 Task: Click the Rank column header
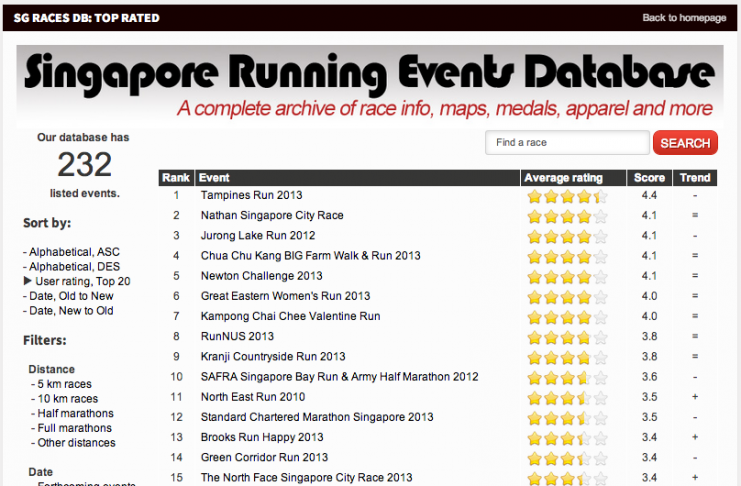[x=176, y=178]
